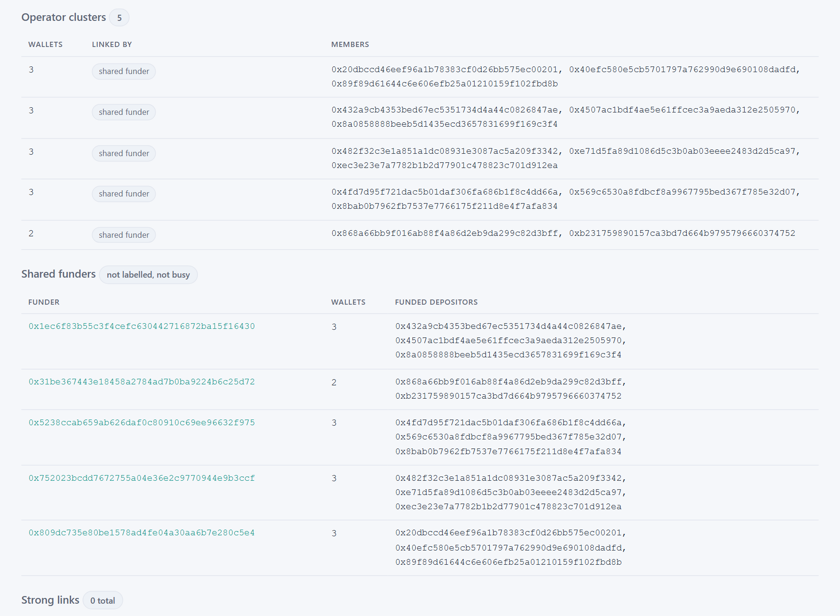This screenshot has height=616, width=840.
Task: Click wallet count 2 in the 0x31be3674 funder row
Action: click(334, 383)
